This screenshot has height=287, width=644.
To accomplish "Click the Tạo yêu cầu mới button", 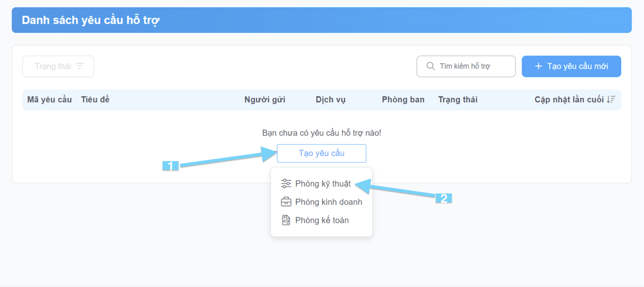I will pyautogui.click(x=571, y=66).
